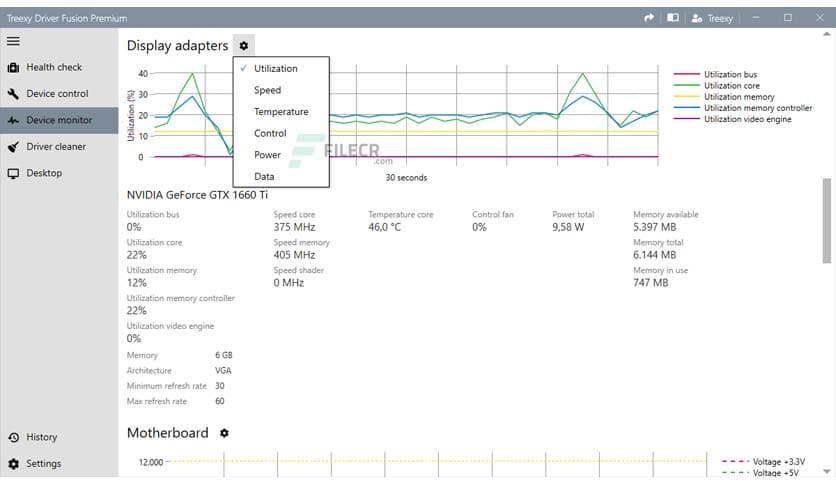Select Control in the chart menu
Image resolution: width=836 pixels, height=484 pixels.
tap(281, 133)
